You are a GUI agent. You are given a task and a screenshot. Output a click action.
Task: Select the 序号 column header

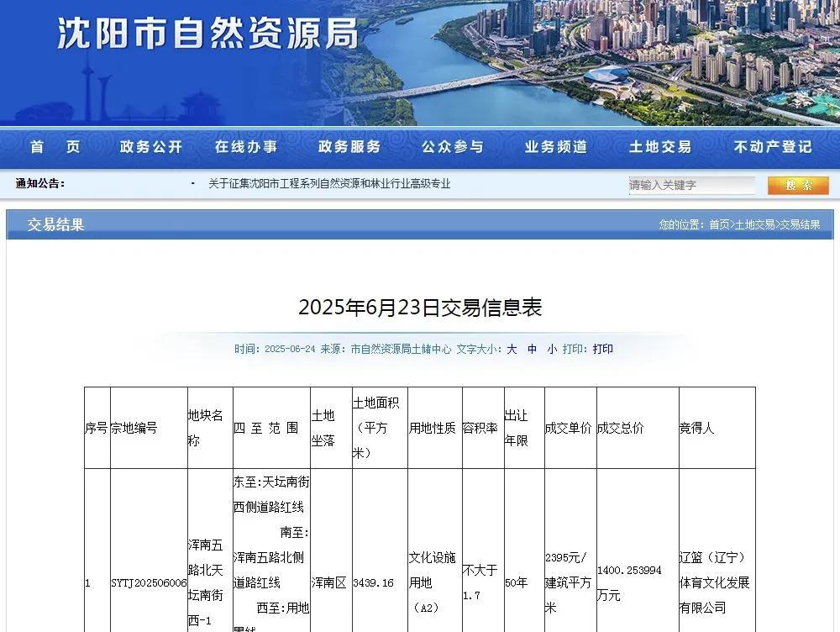[97, 428]
